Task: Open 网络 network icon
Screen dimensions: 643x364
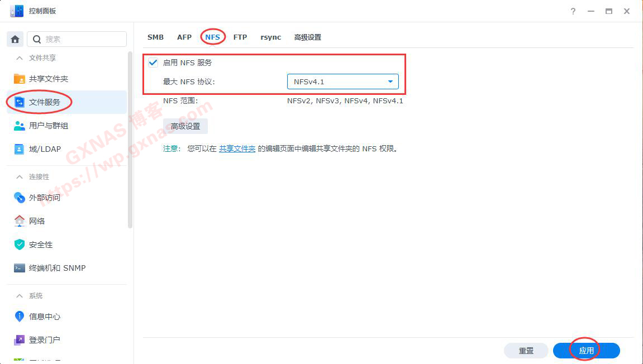Action: pos(20,221)
